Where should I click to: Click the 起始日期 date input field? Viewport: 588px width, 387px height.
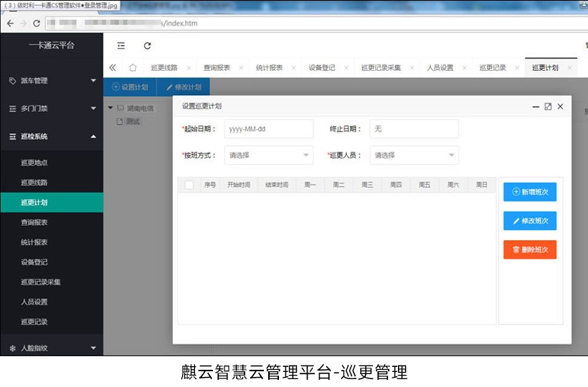pos(269,129)
